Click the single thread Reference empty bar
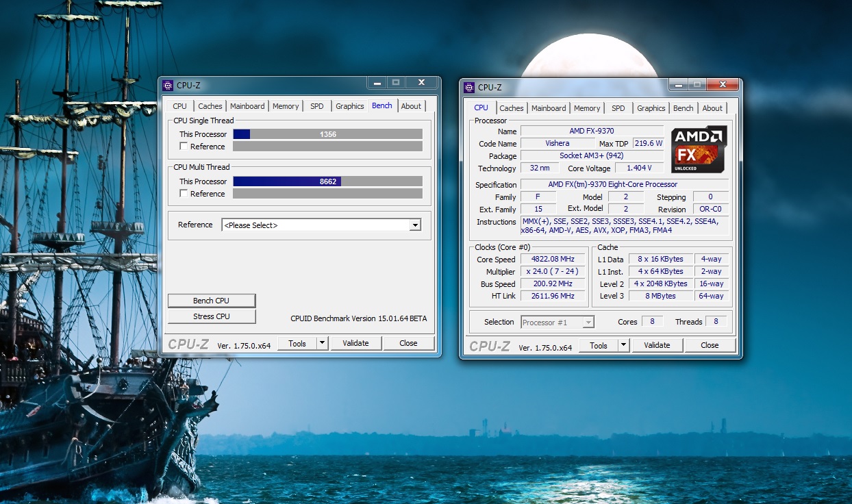Viewport: 852px width, 504px height. point(327,147)
